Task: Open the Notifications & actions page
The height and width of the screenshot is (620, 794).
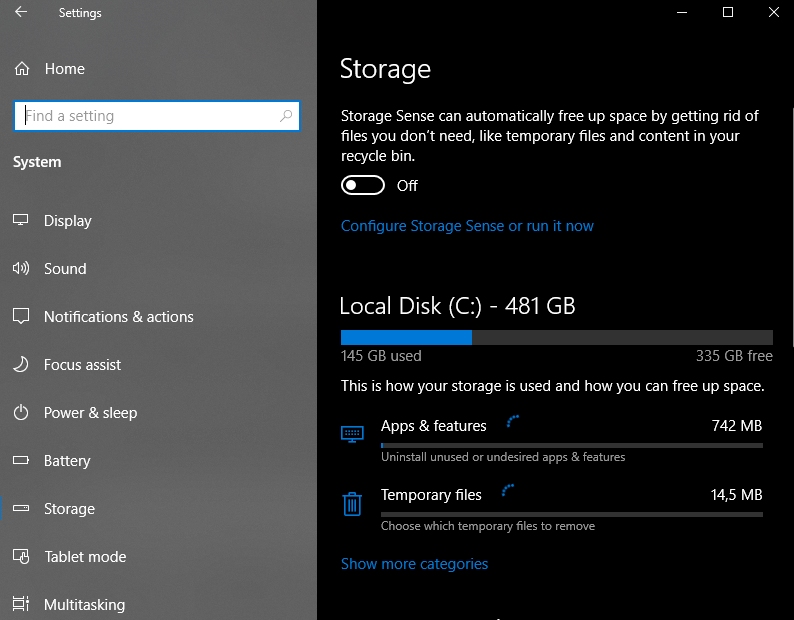Action: point(118,317)
